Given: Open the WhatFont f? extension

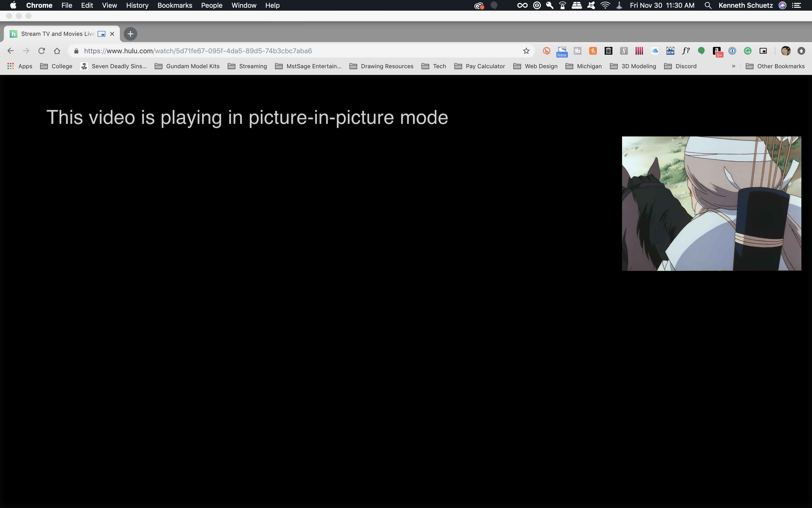Looking at the screenshot, I should [x=686, y=51].
